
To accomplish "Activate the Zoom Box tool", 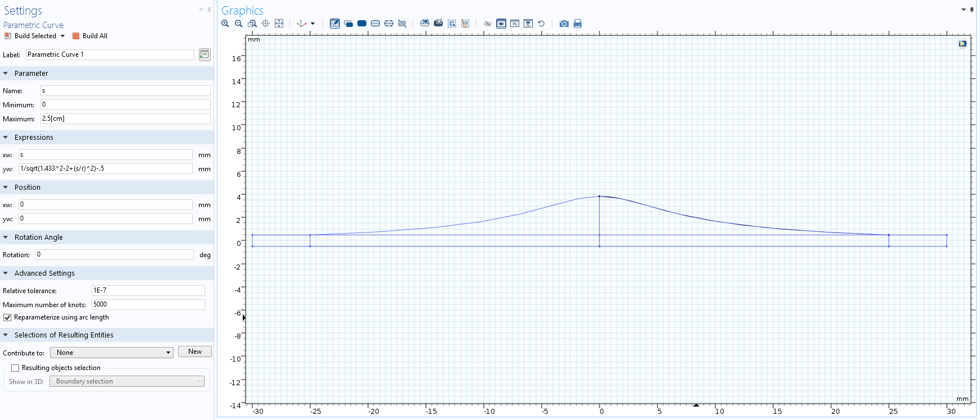I will point(252,24).
